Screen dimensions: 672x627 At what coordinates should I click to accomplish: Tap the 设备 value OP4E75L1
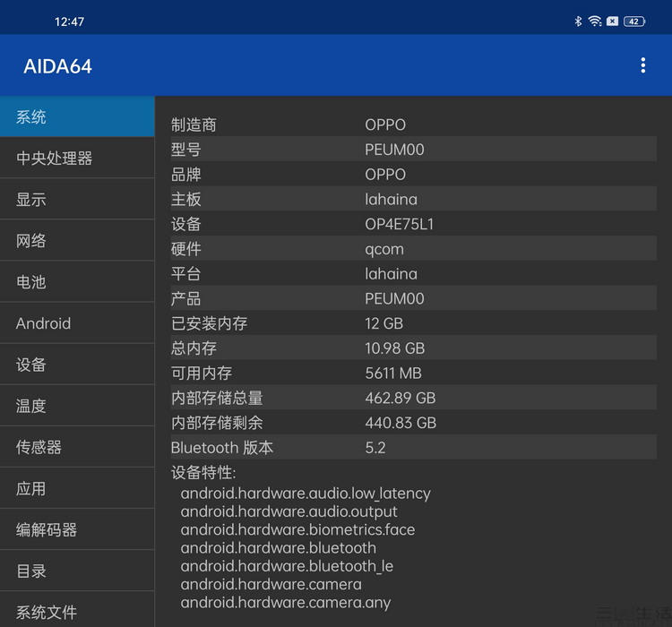[399, 224]
